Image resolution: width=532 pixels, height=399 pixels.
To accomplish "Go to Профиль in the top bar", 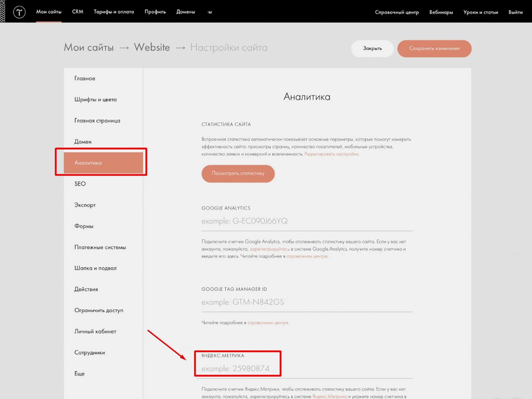I will tap(155, 12).
